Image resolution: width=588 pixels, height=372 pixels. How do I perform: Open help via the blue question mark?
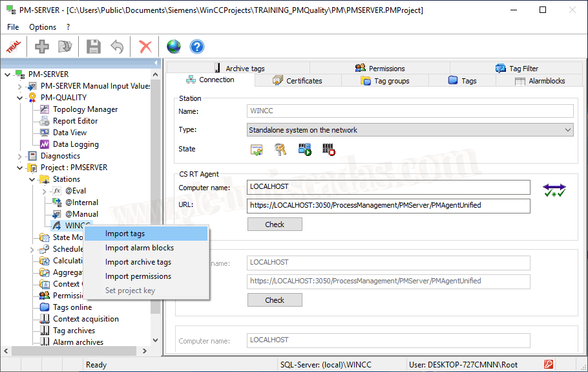pos(197,47)
